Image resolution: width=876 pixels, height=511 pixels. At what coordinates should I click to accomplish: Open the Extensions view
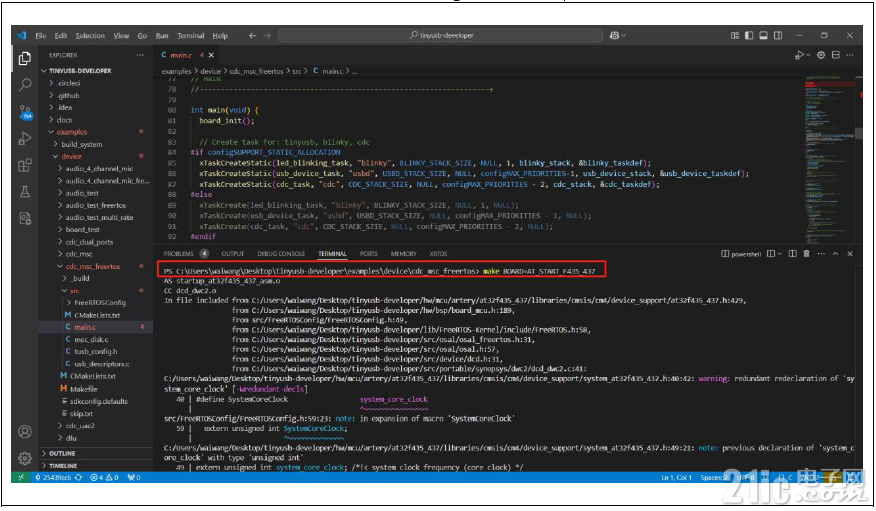(x=25, y=165)
